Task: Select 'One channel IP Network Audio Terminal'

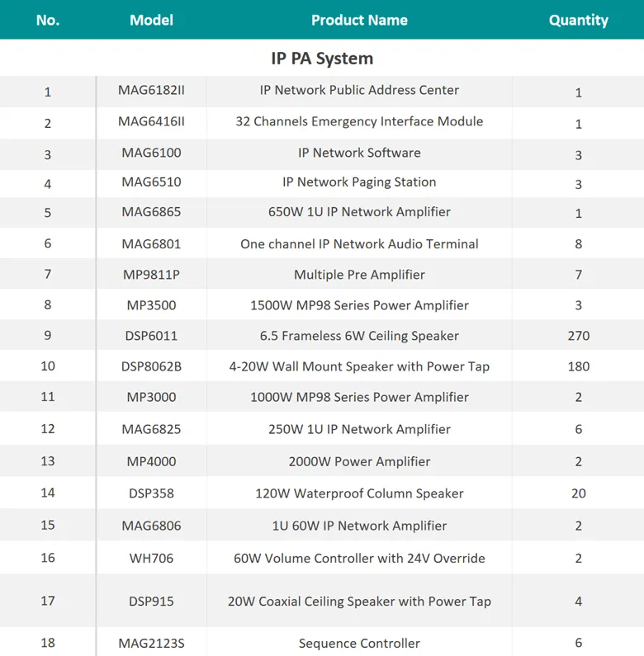Action: coord(359,244)
